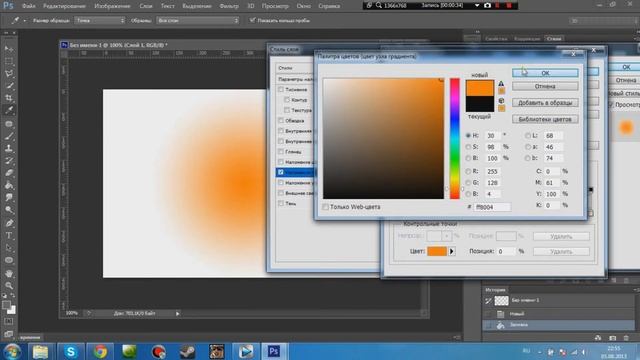Click 'Добавить в образцы' button
Screen dimensions: 640x360
(x=545, y=103)
